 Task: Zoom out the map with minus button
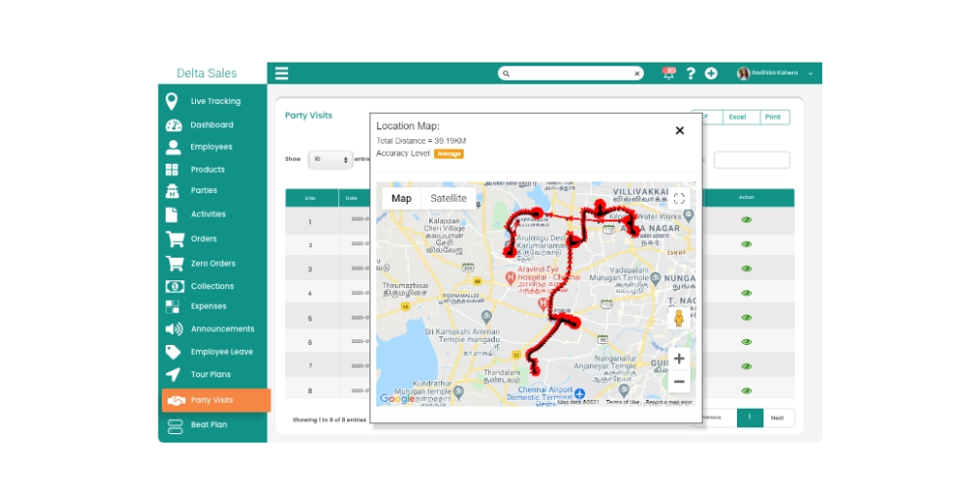tap(679, 381)
